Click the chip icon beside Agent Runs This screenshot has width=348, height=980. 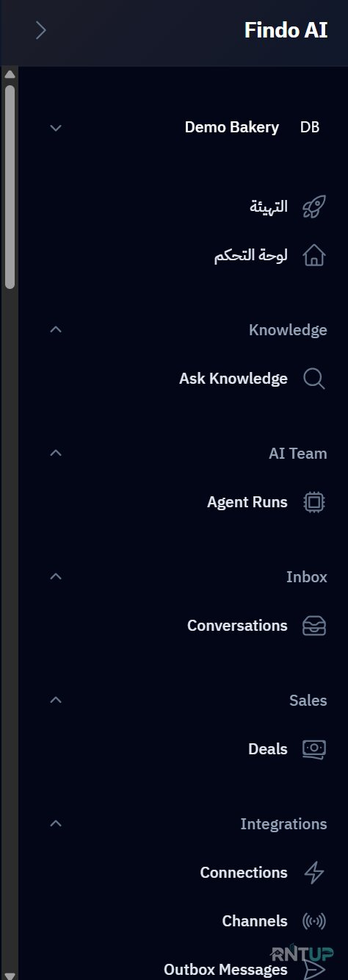[x=314, y=502]
